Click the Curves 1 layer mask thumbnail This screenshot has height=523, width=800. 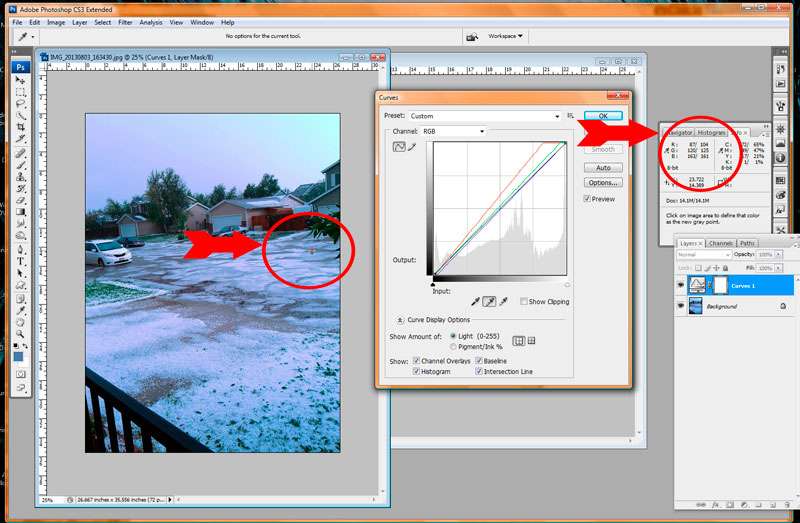(x=720, y=285)
